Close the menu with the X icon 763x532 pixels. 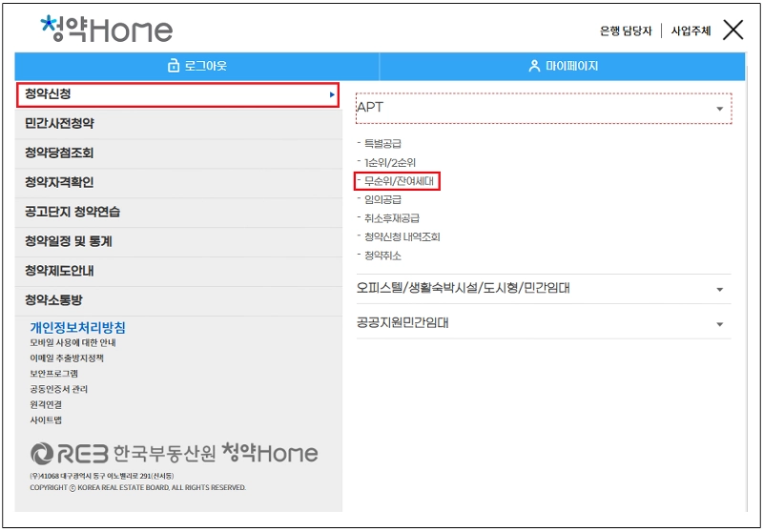732,31
